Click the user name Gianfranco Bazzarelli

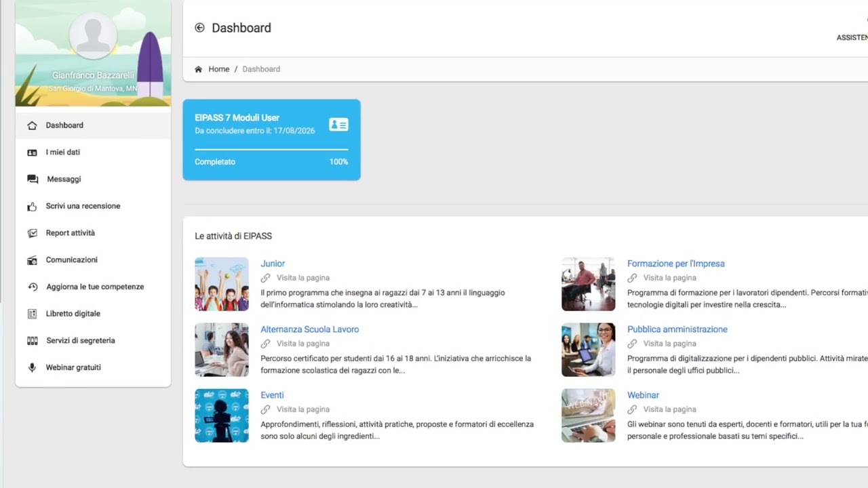[x=94, y=76]
